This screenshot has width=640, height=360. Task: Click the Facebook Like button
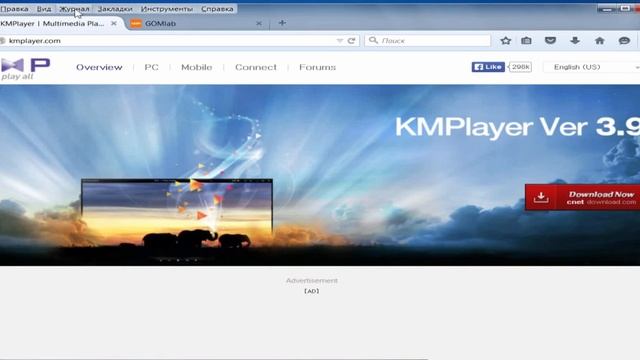click(x=488, y=67)
